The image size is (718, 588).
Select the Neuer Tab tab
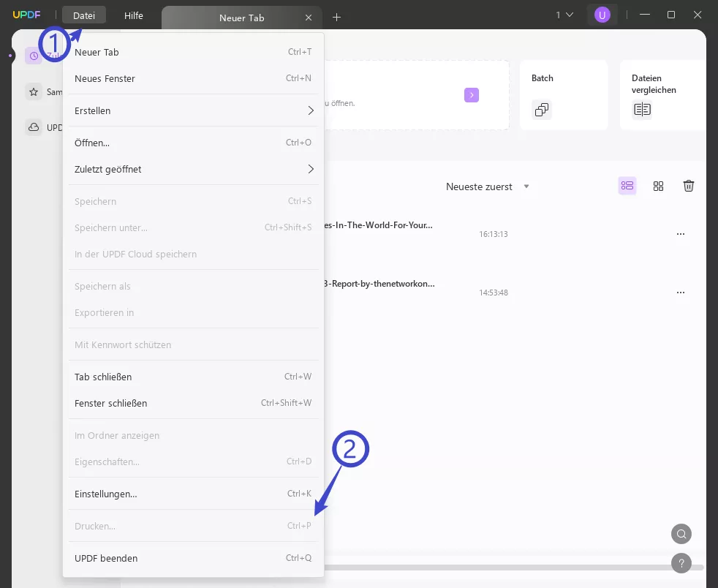pyautogui.click(x=241, y=18)
